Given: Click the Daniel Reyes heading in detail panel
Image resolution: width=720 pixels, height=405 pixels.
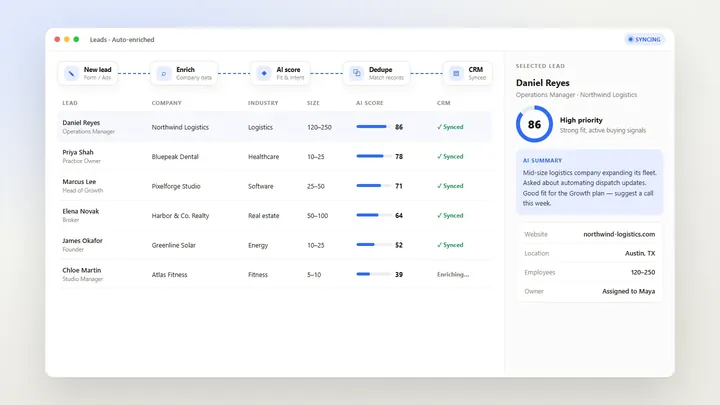Looking at the screenshot, I should point(543,83).
